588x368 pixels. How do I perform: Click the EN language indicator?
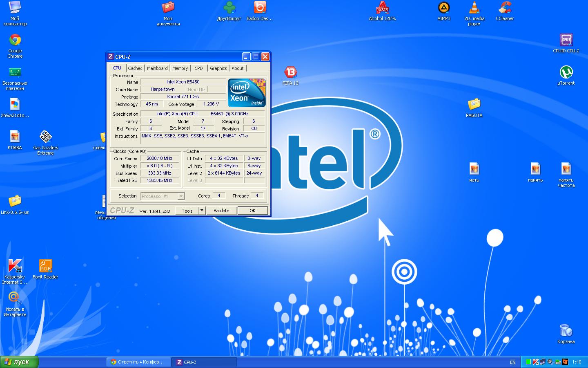coord(513,362)
